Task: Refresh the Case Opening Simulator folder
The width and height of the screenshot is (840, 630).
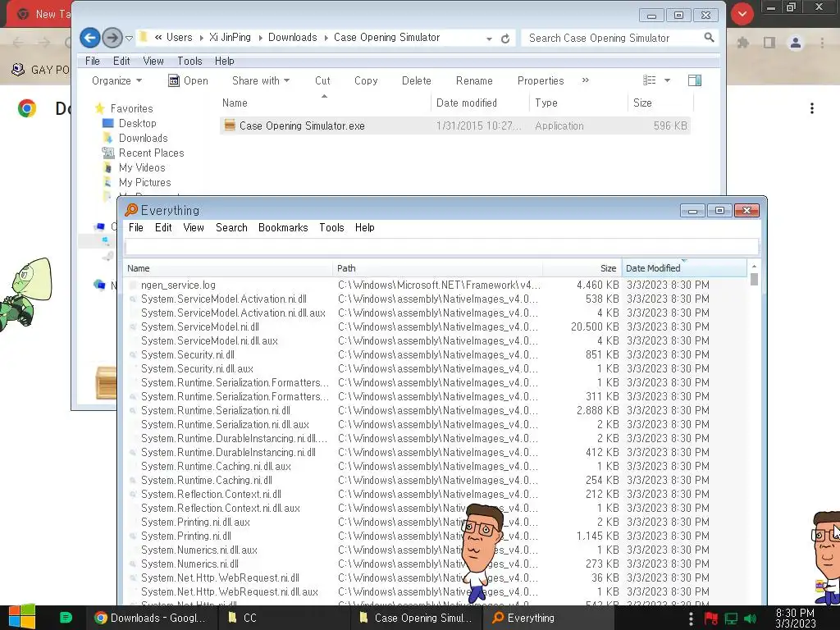Action: click(x=505, y=39)
